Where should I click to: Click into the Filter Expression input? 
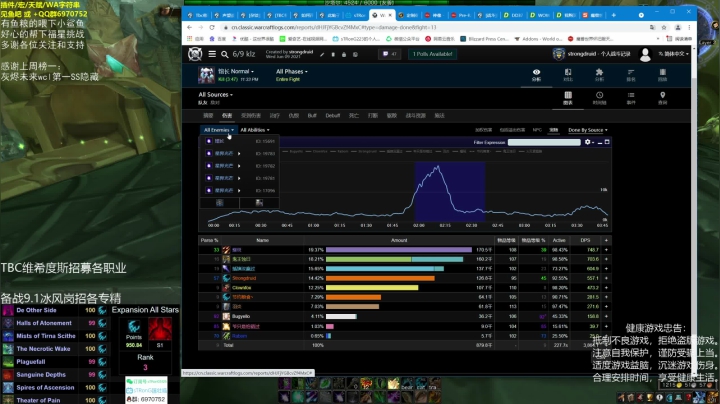pos(544,142)
